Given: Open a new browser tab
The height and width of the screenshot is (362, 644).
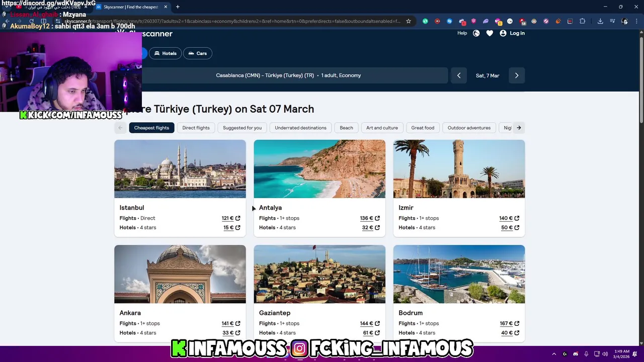Looking at the screenshot, I should coord(178,7).
